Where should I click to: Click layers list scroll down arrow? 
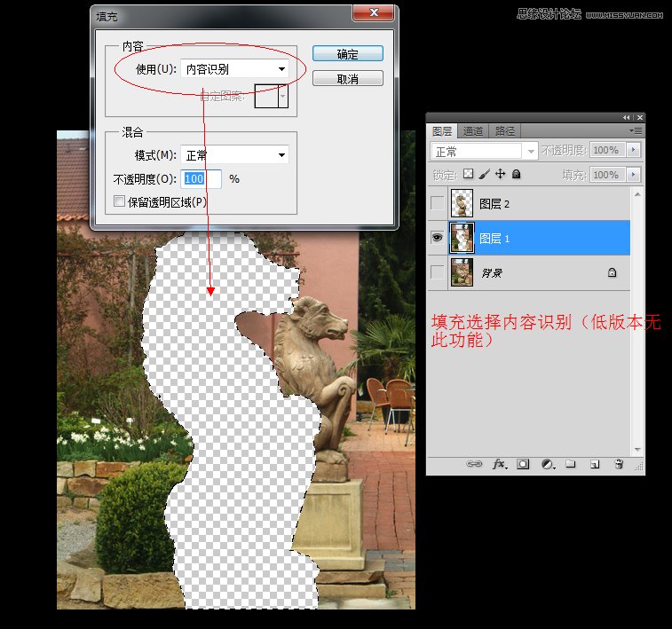[637, 450]
